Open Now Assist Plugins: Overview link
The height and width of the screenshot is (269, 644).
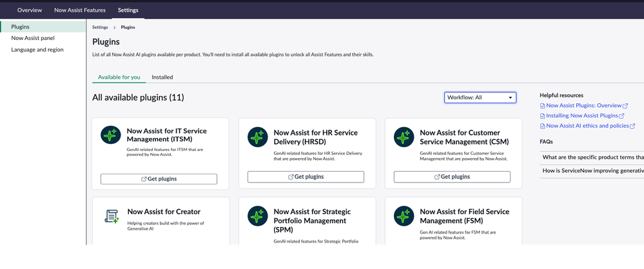[583, 106]
